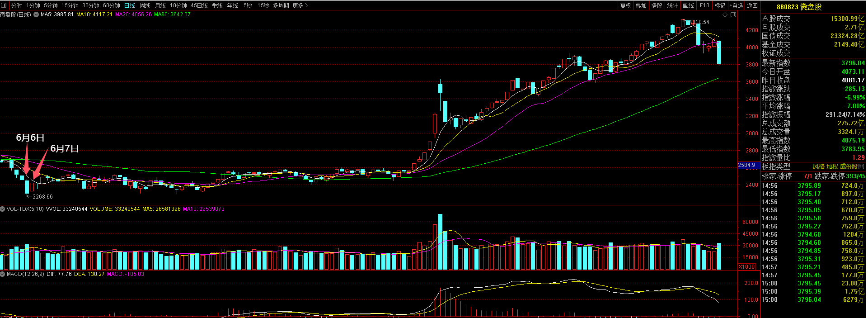Click the MA10: 4117.21 label
Viewport: 868px width, 318px height.
[94, 14]
